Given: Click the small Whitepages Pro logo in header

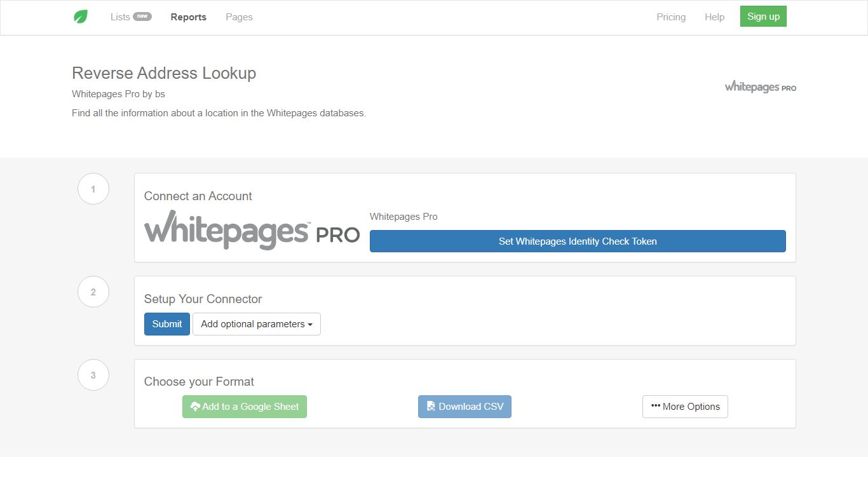Looking at the screenshot, I should [761, 87].
